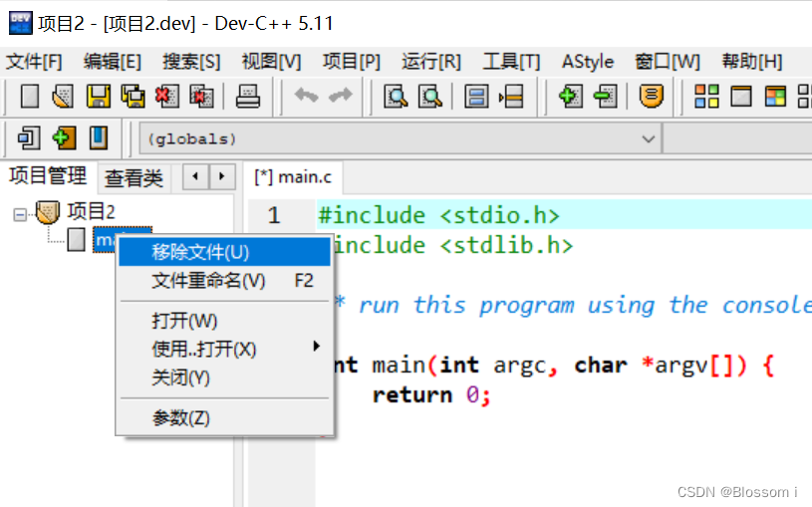Select the [*] main.c editor tab
This screenshot has width=812, height=507.
(x=293, y=177)
